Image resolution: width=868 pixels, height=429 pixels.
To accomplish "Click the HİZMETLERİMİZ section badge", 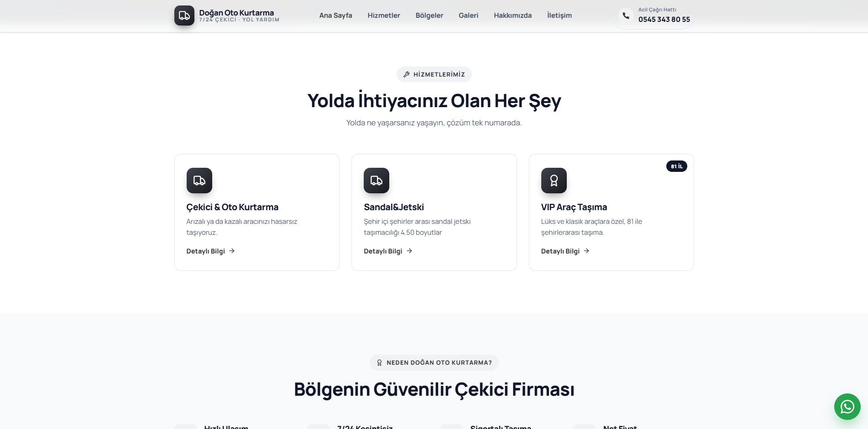I will (434, 74).
